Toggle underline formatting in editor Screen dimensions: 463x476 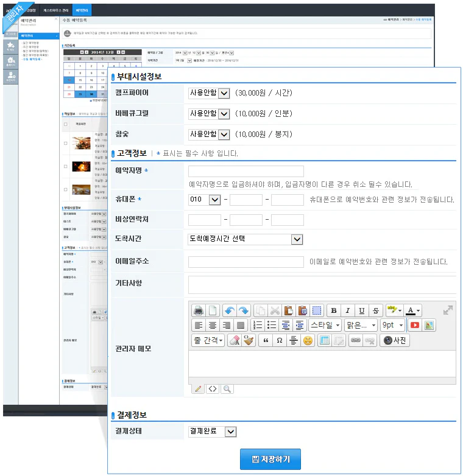(x=361, y=310)
